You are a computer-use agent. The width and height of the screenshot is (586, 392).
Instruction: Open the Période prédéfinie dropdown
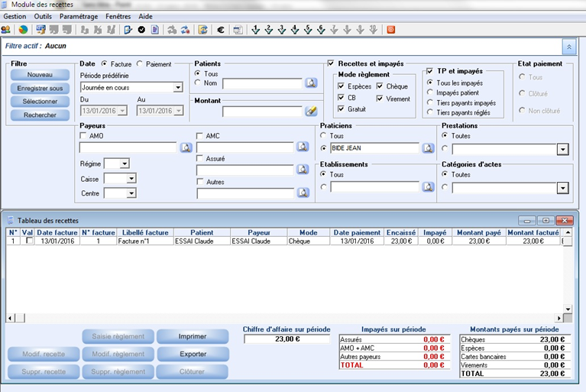pos(178,88)
